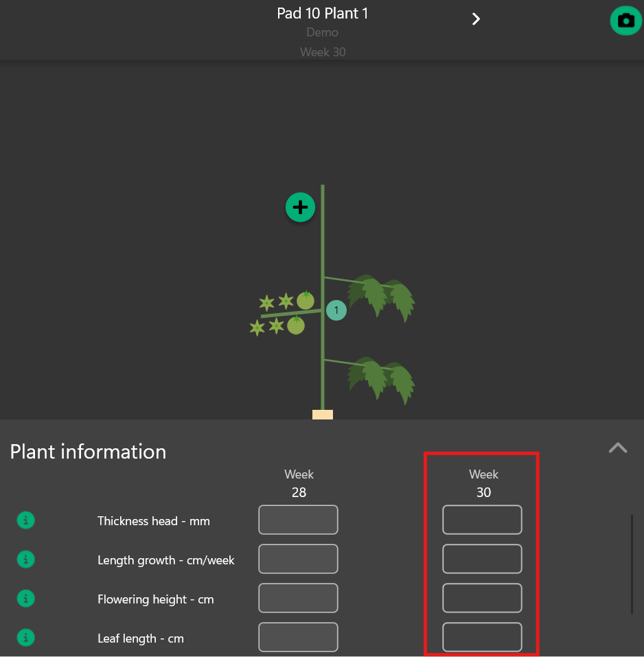Image resolution: width=644 pixels, height=657 pixels.
Task: Enter Thickness head for week 30
Action: tap(482, 520)
